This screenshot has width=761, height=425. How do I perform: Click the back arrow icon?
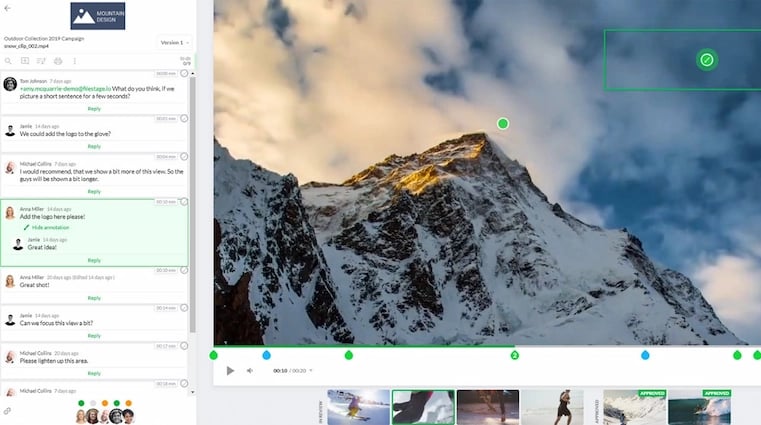[x=8, y=8]
